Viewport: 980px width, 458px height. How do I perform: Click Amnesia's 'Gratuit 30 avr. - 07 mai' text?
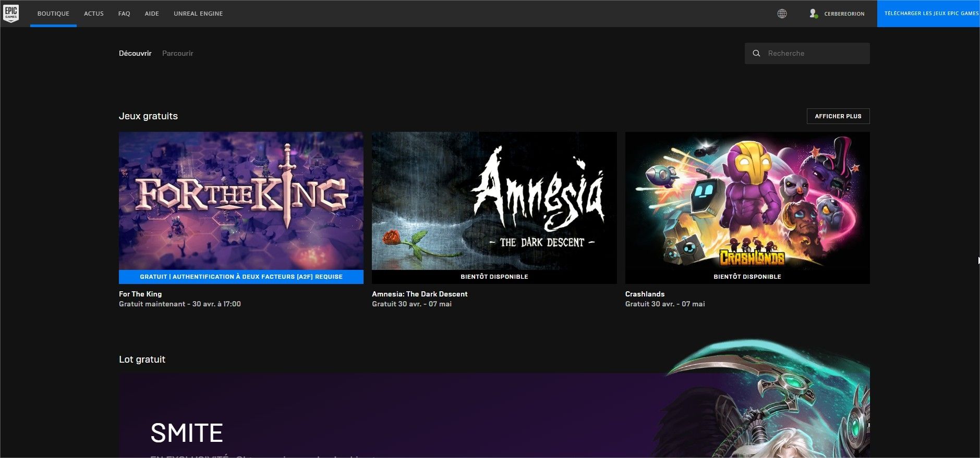point(412,304)
